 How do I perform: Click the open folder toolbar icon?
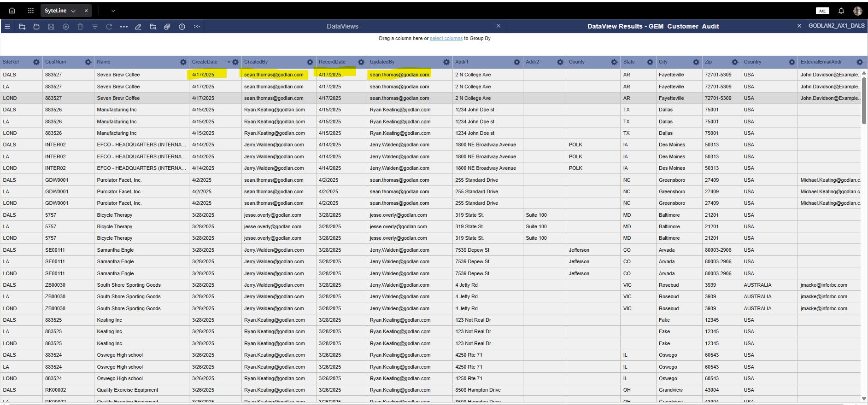click(x=36, y=27)
